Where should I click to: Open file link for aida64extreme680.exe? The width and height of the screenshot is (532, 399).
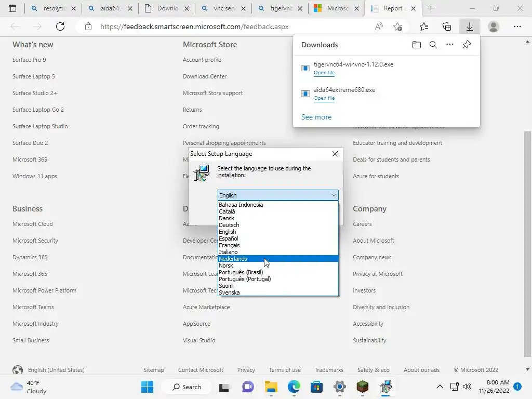(x=324, y=98)
